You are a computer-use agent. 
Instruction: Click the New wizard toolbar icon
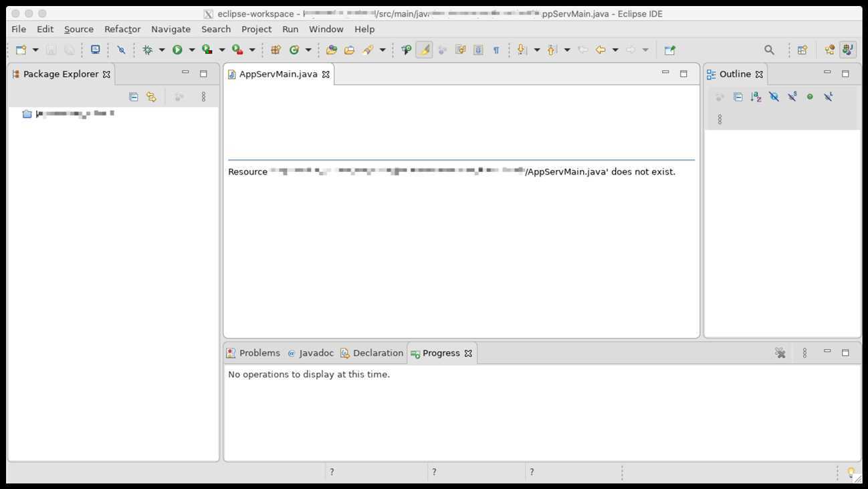tap(21, 50)
